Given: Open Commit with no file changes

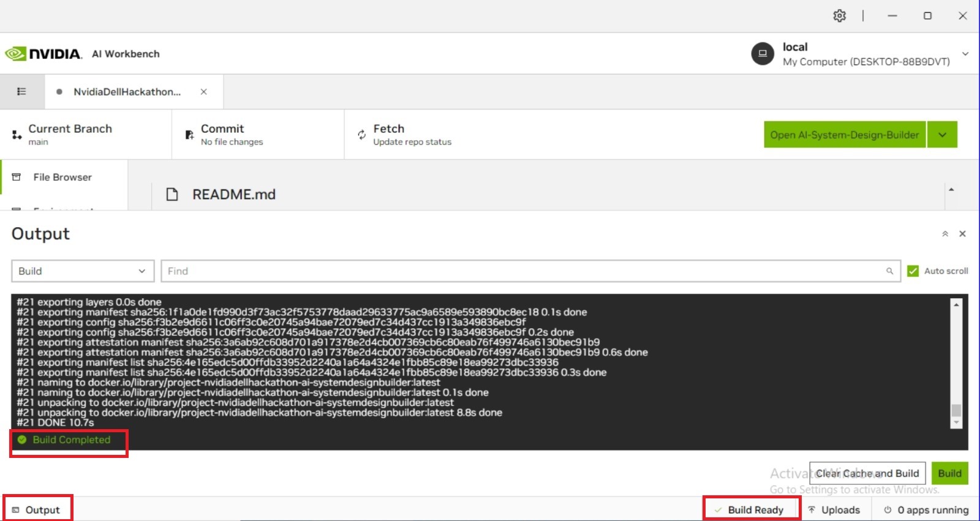Looking at the screenshot, I should point(258,135).
